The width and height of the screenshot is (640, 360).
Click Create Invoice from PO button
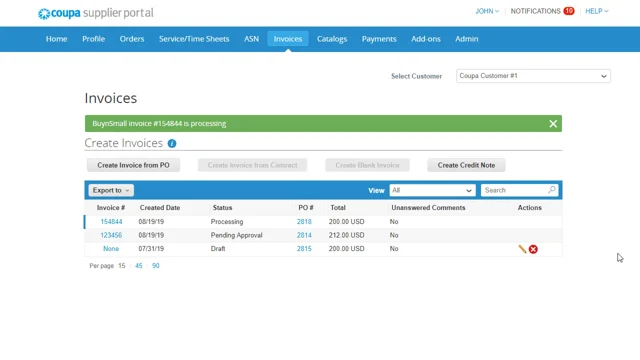tap(133, 165)
